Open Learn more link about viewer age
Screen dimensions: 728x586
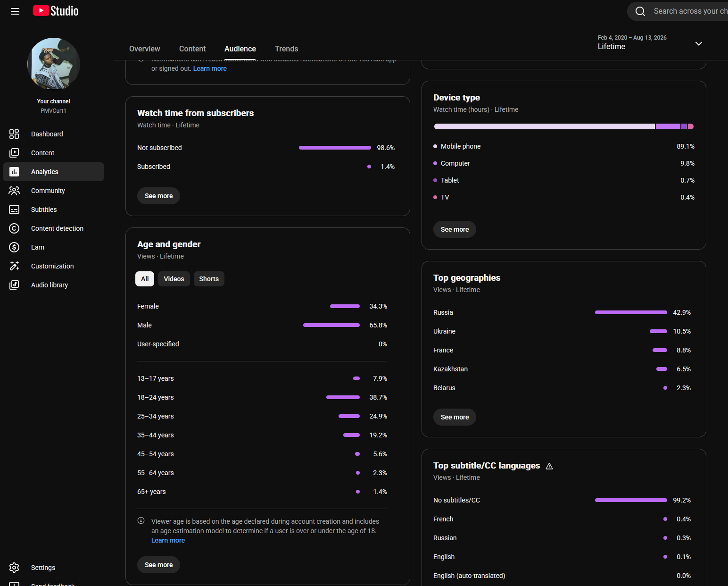click(168, 540)
